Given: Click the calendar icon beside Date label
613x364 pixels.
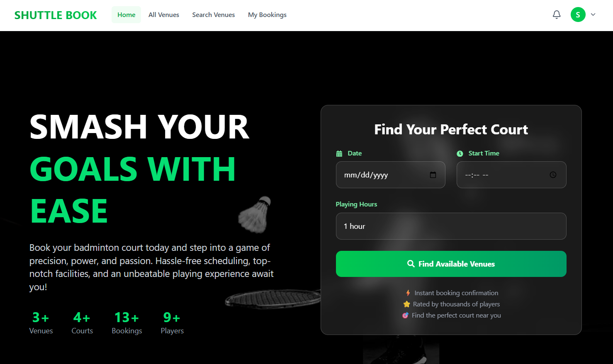Looking at the screenshot, I should pyautogui.click(x=339, y=154).
